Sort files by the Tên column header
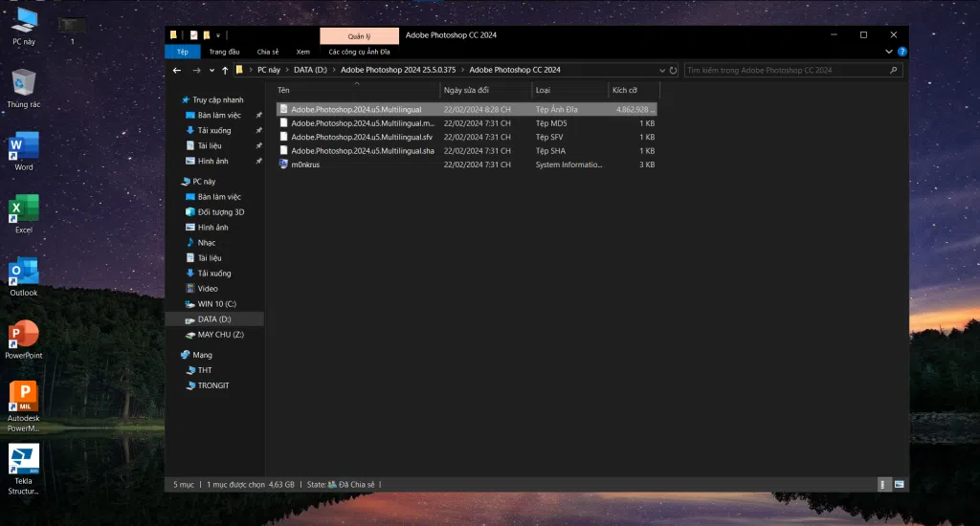980x526 pixels. tap(358, 91)
